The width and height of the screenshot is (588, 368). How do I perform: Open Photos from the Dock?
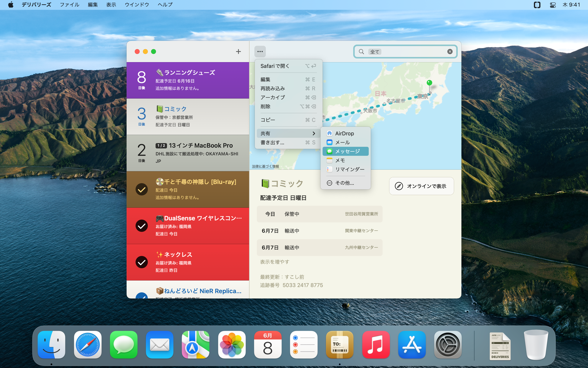(x=232, y=345)
